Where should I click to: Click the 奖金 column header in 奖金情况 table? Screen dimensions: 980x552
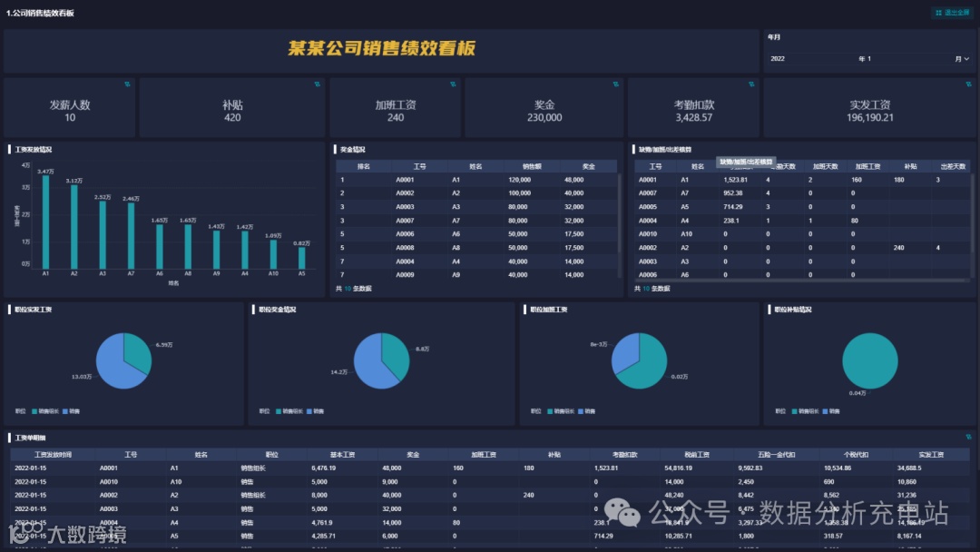coord(588,166)
